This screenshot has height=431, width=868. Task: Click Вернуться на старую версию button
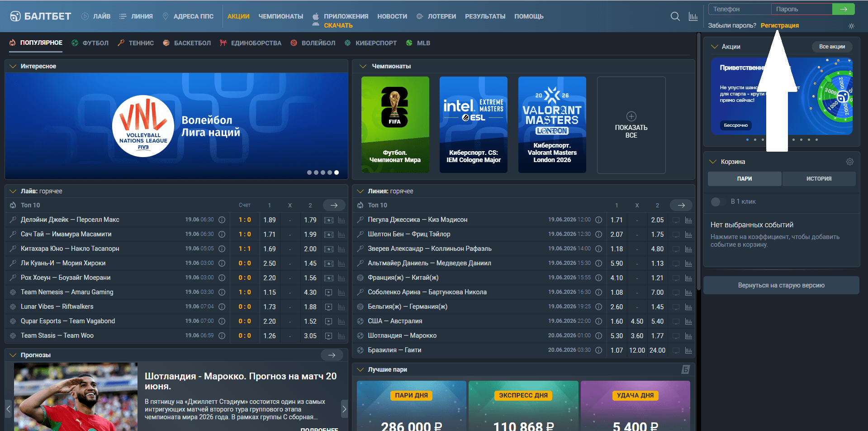point(781,285)
